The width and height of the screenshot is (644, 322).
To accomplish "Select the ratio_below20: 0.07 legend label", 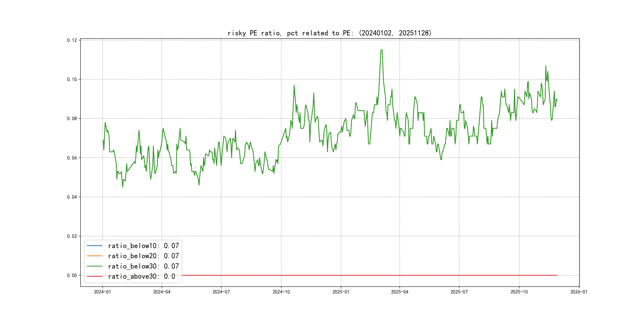I will [143, 256].
